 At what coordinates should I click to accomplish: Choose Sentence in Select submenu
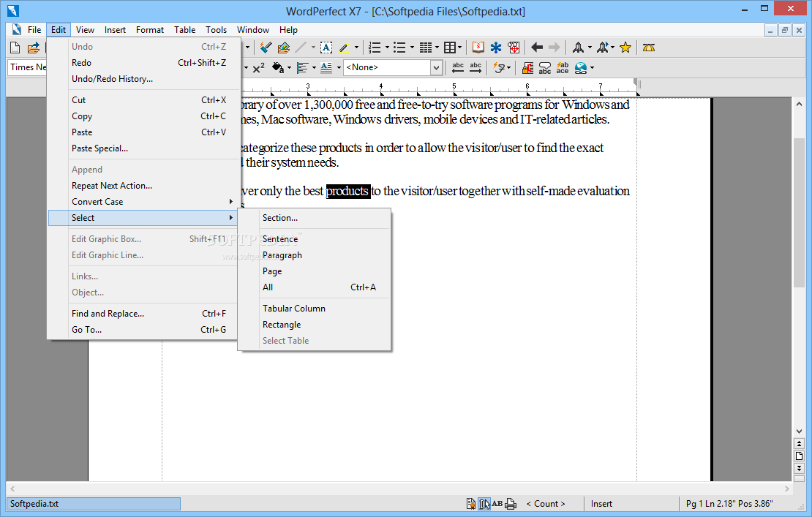coord(315,239)
